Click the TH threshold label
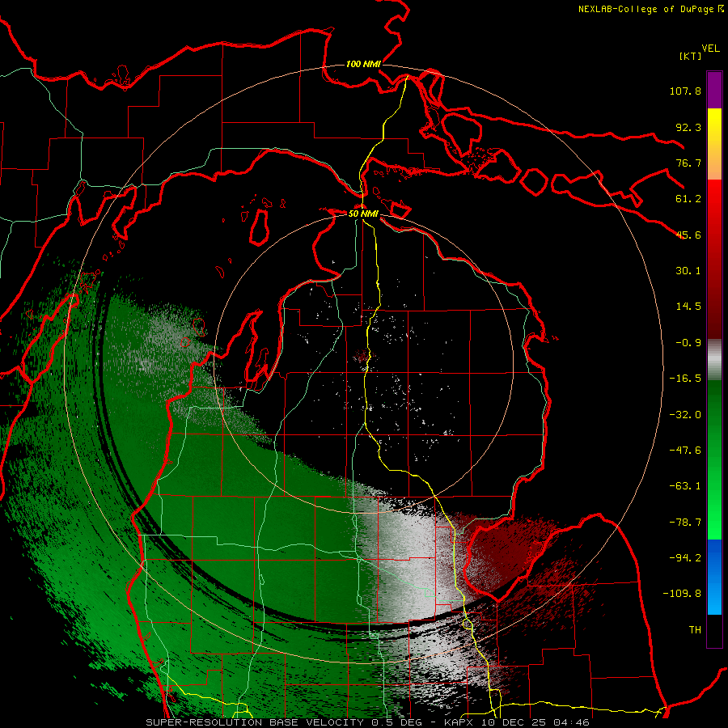The image size is (728, 728). pyautogui.click(x=695, y=630)
